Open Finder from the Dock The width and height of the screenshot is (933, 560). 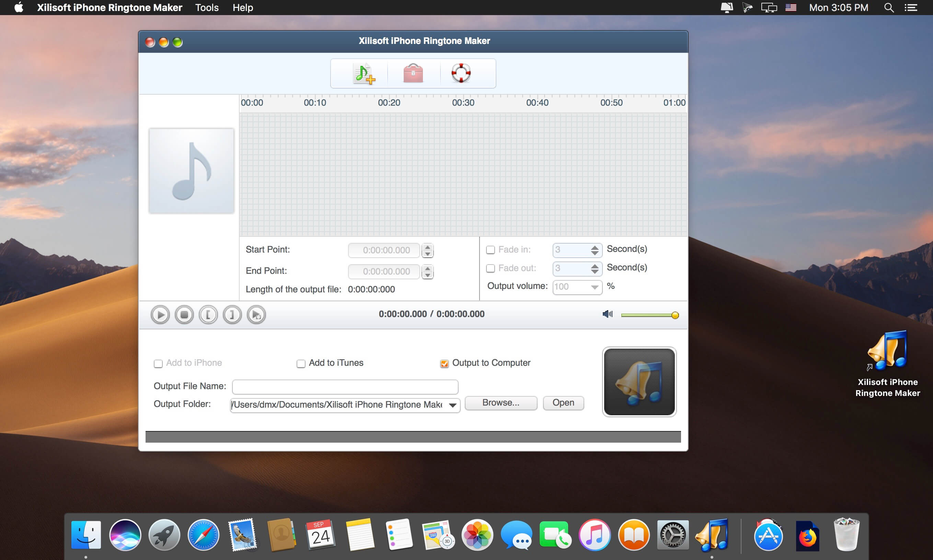(86, 535)
